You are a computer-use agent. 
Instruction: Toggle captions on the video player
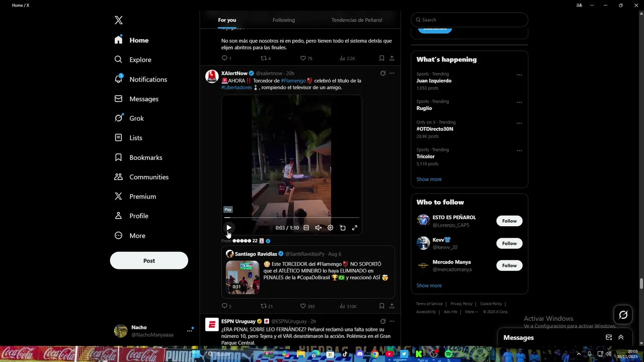(306, 228)
